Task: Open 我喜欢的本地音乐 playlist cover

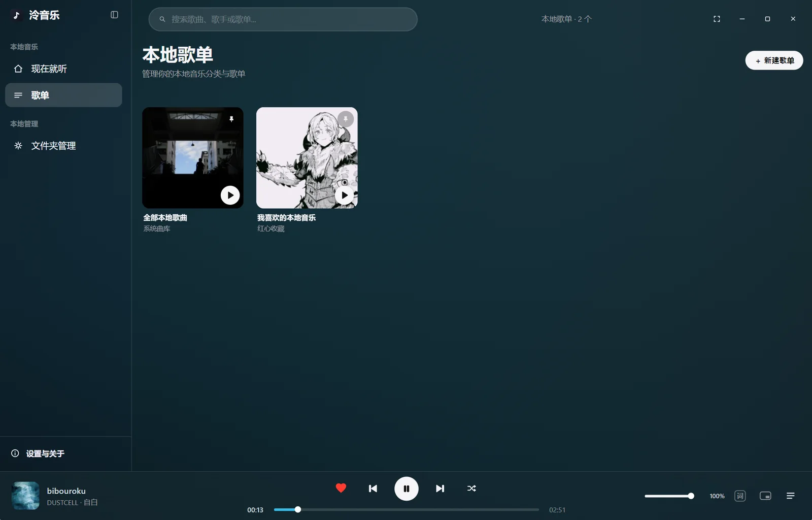Action: 307,157
